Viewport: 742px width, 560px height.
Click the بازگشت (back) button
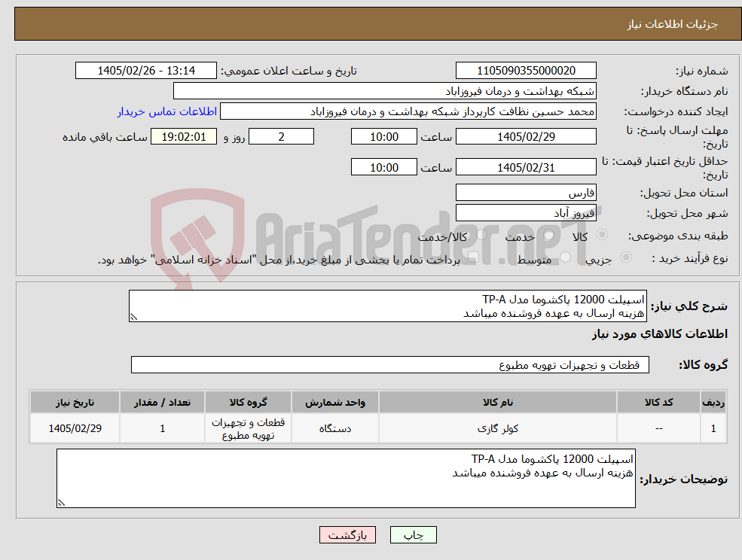click(347, 535)
